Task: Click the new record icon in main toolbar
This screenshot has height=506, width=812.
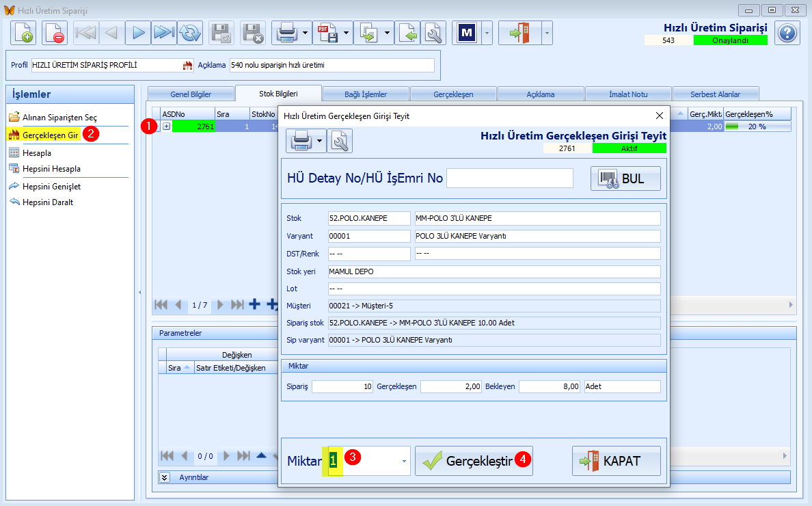Action: pyautogui.click(x=23, y=33)
